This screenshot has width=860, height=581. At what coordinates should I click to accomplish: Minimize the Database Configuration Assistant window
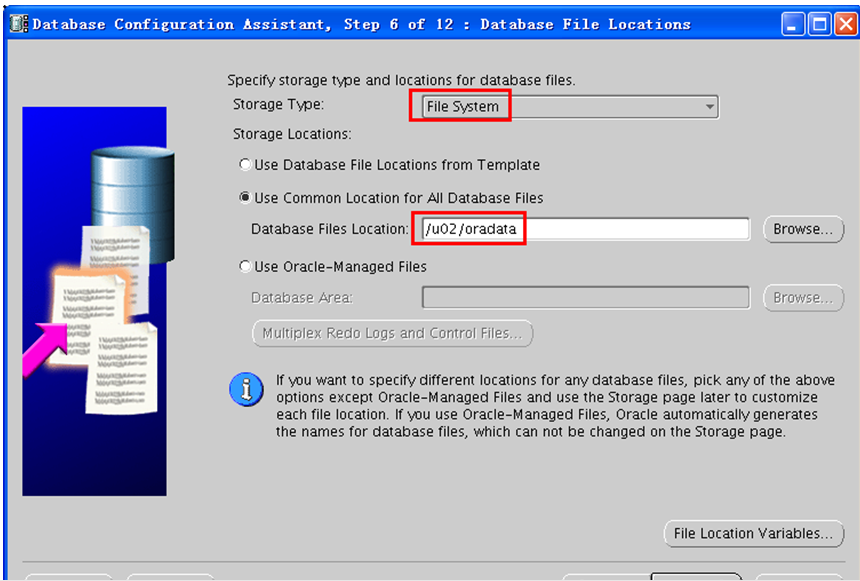[793, 24]
